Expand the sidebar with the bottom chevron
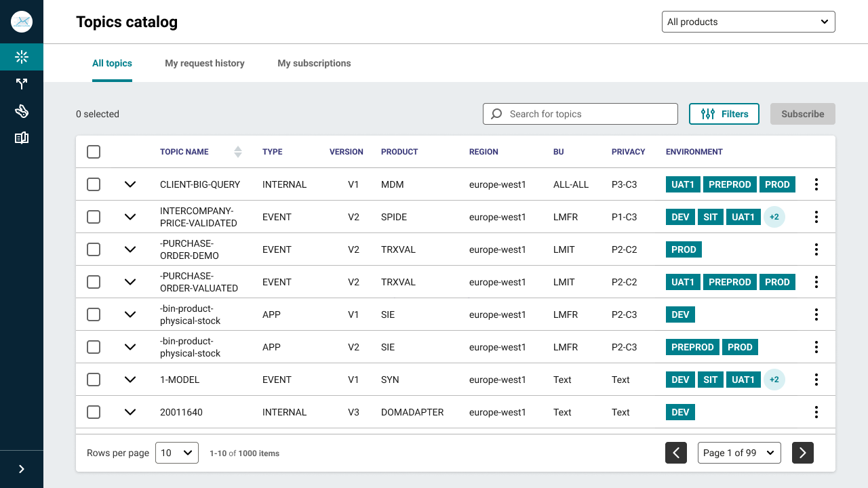 coord(22,469)
